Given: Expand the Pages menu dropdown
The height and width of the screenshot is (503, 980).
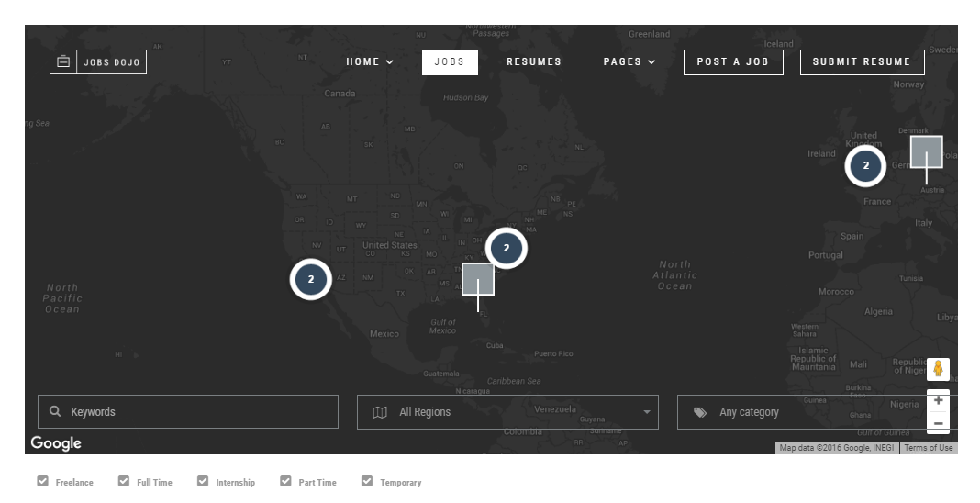Looking at the screenshot, I should point(629,61).
